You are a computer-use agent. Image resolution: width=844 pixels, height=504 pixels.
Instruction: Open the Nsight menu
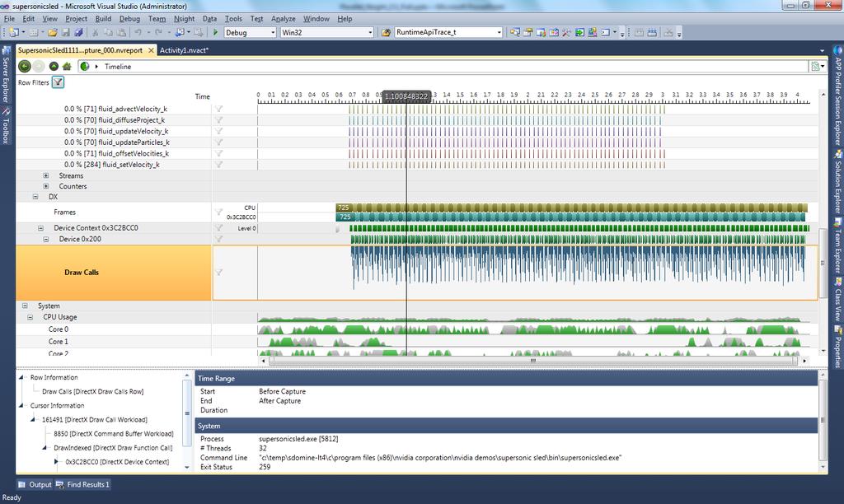click(x=184, y=18)
